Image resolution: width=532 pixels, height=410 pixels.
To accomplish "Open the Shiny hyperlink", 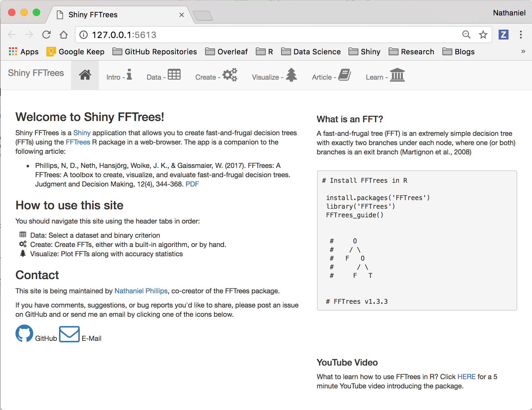I will 82,133.
